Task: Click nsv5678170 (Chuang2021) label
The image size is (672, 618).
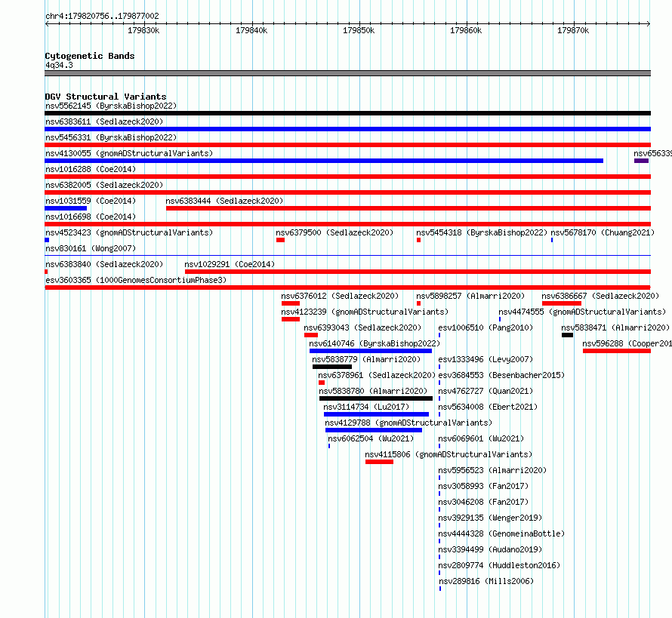Action: [x=603, y=232]
